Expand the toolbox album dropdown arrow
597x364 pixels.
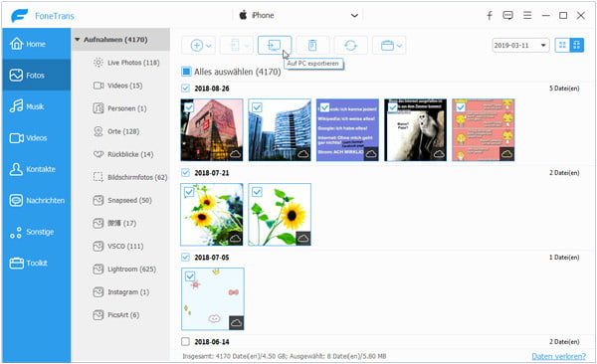pyautogui.click(x=399, y=46)
